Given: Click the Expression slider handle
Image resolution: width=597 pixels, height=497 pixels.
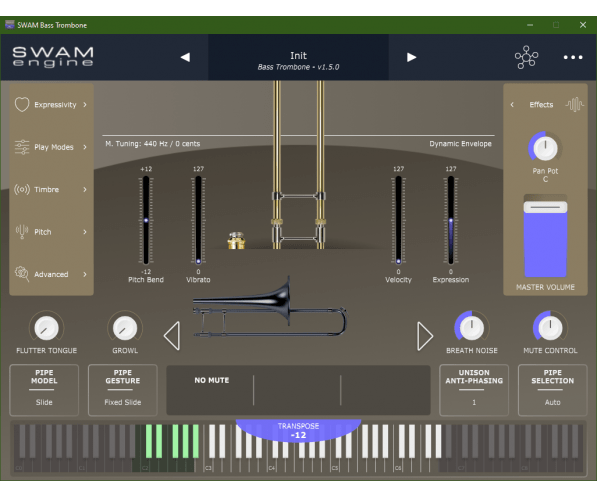Looking at the screenshot, I should [x=451, y=220].
